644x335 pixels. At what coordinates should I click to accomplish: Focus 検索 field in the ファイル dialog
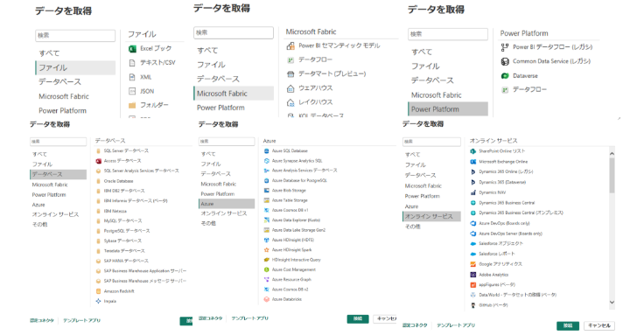pos(75,36)
